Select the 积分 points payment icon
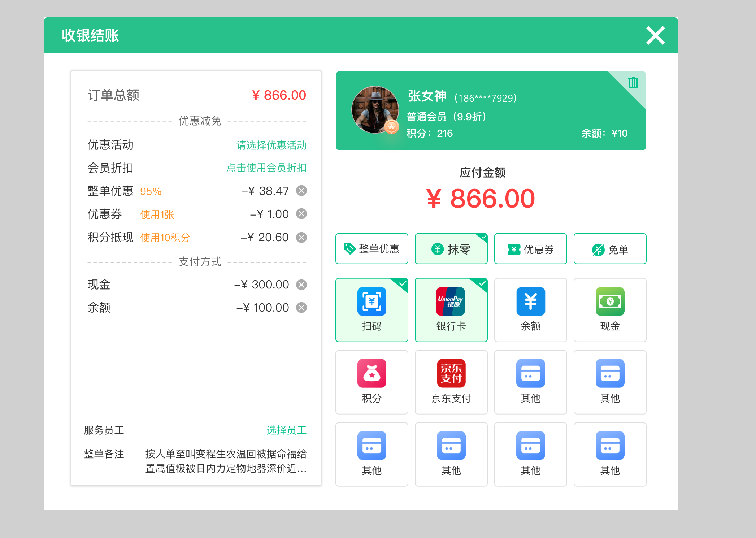This screenshot has width=756, height=538. pos(372,382)
